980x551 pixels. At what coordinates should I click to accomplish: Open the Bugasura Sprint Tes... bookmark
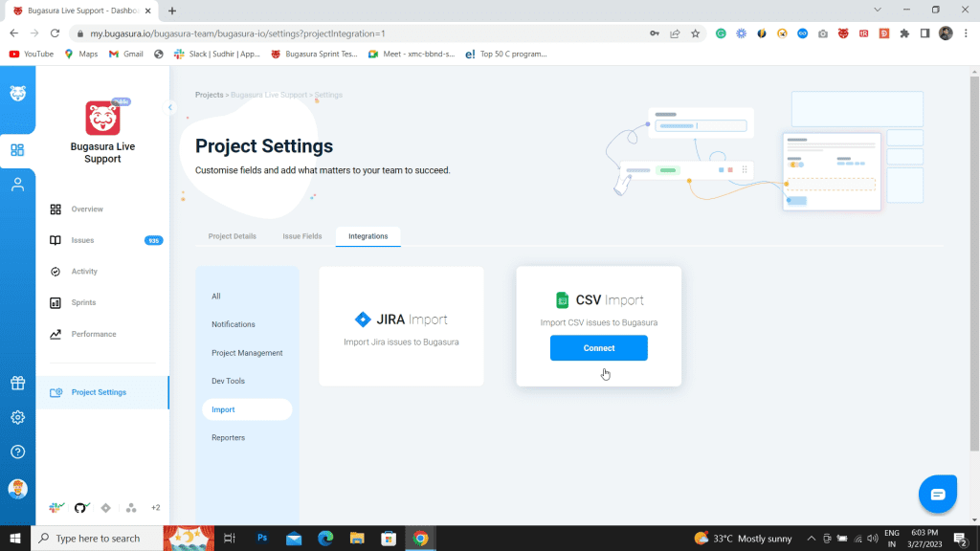[314, 54]
